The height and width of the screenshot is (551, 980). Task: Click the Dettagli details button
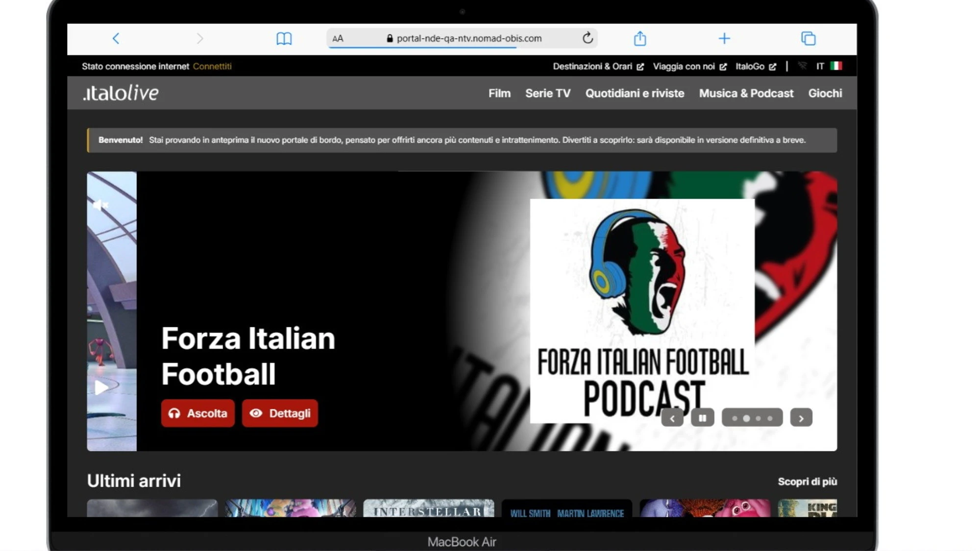[280, 413]
